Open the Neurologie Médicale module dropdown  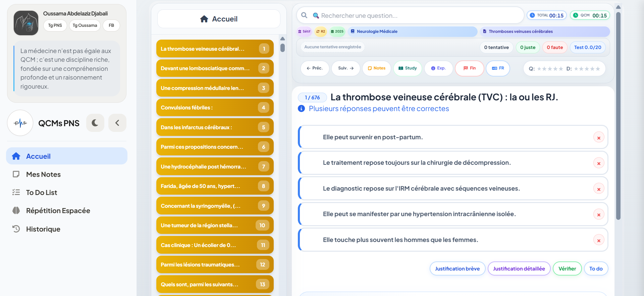click(412, 32)
